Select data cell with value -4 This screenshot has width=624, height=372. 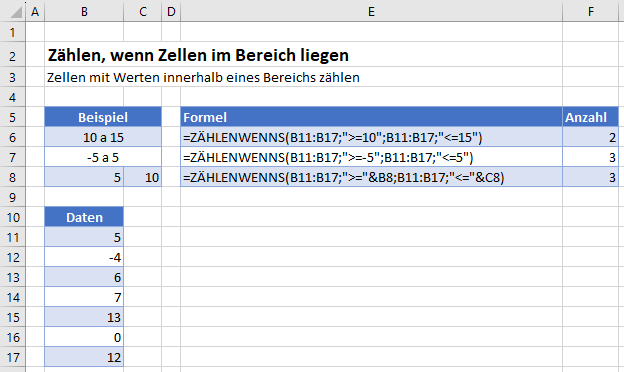(x=84, y=257)
